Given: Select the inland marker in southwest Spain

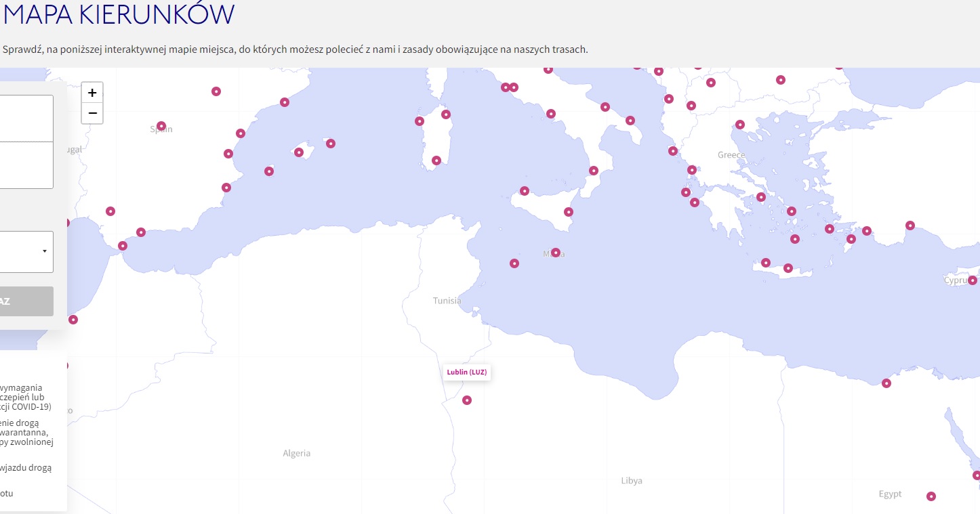Looking at the screenshot, I should click(110, 211).
